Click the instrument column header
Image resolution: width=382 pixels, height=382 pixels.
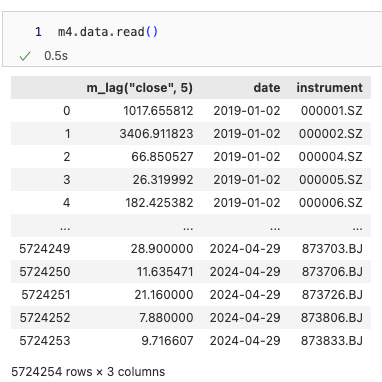(329, 88)
